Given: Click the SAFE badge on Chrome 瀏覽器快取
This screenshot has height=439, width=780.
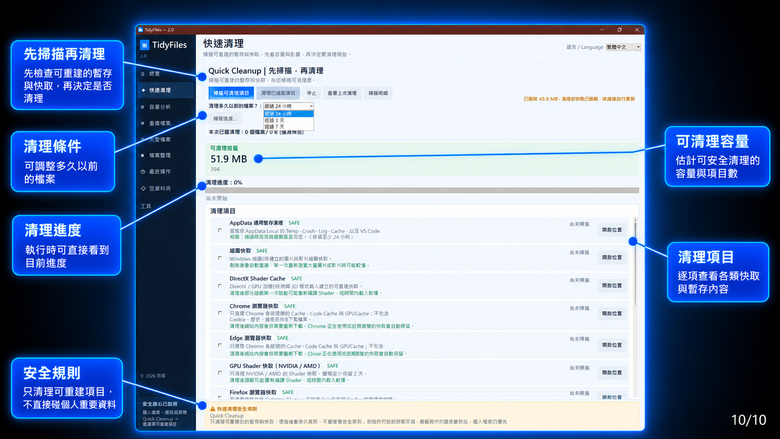Looking at the screenshot, I should point(290,306).
